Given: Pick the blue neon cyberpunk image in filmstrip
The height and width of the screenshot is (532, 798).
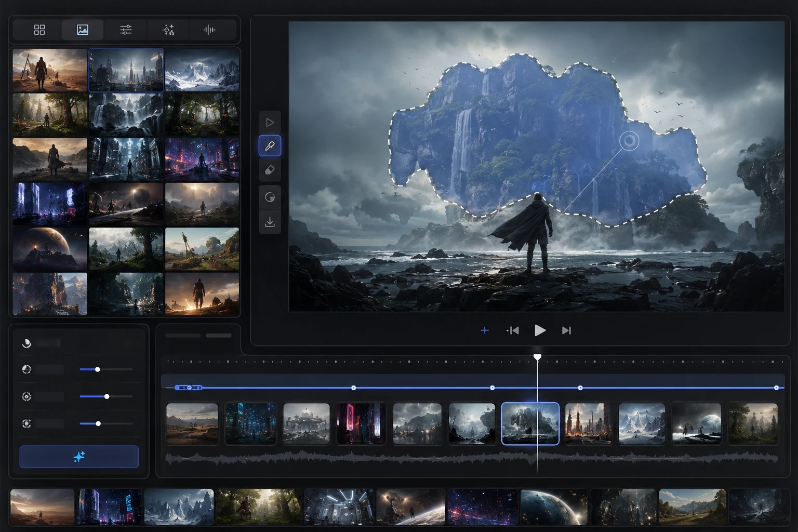Looking at the screenshot, I should coord(109,507).
